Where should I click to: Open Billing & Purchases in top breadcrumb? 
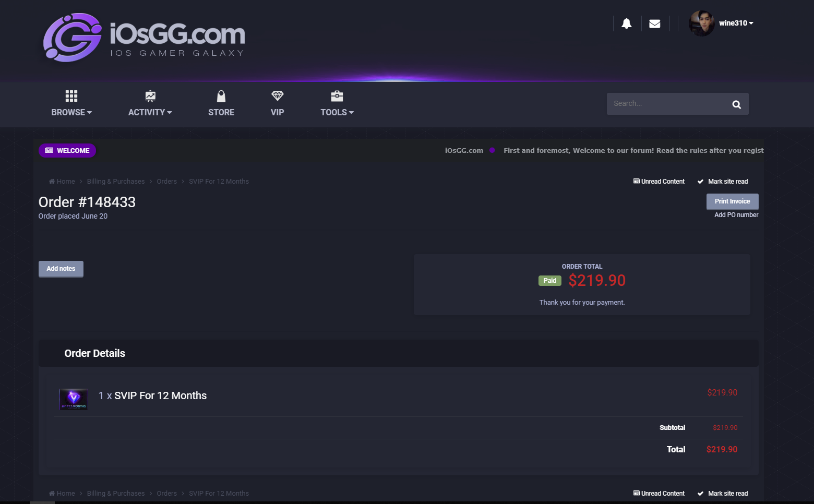116,181
